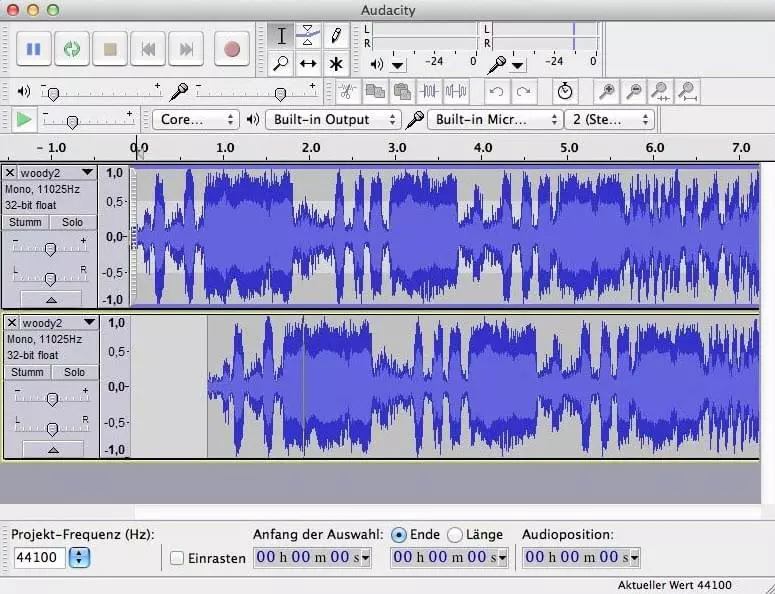Click the Trim audio icon

(x=429, y=91)
